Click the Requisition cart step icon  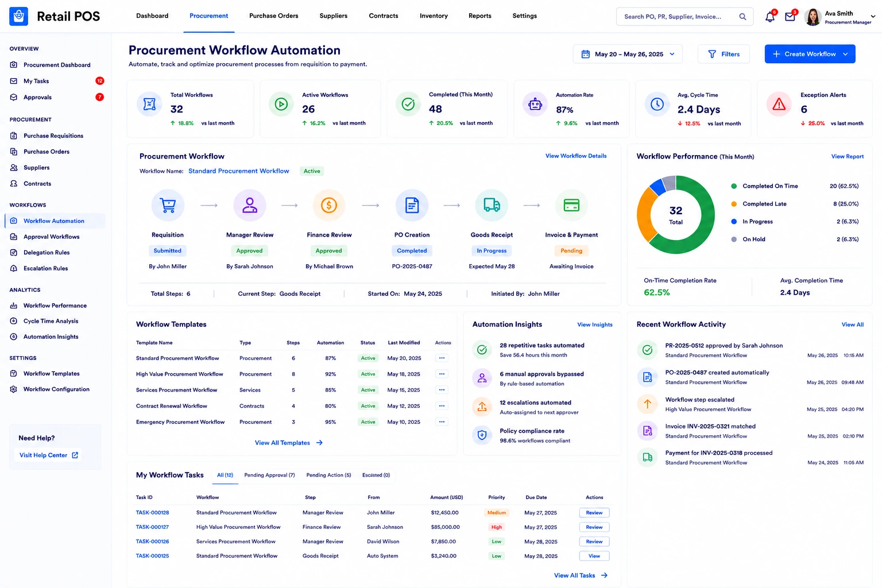(x=168, y=205)
